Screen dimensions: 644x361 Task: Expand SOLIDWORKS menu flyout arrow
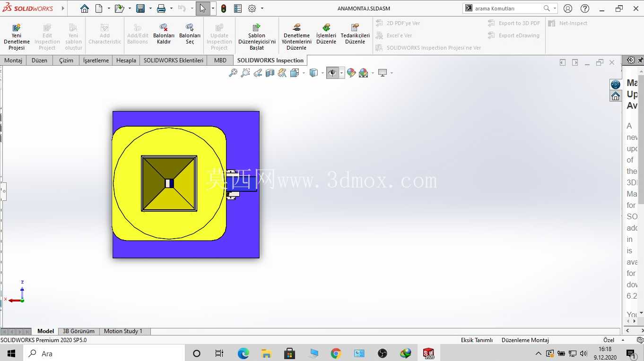tap(63, 9)
